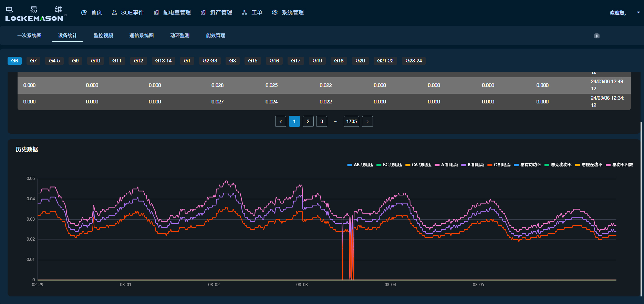Toggle 总功率因数 series in chart legend
644x304 pixels.
pyautogui.click(x=619, y=165)
